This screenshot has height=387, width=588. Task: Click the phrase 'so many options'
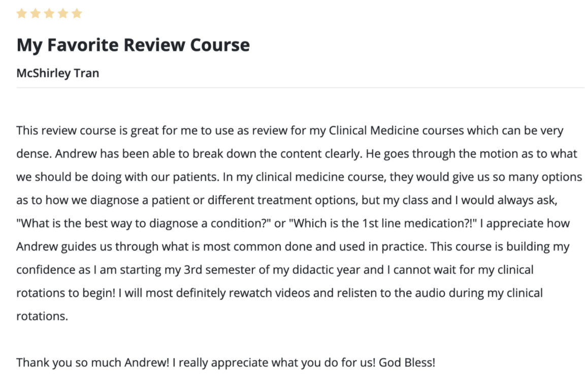click(x=538, y=177)
